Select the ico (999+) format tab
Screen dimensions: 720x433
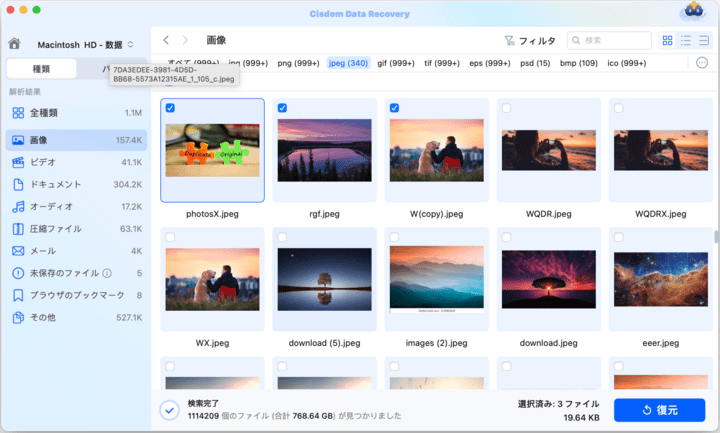pyautogui.click(x=626, y=63)
